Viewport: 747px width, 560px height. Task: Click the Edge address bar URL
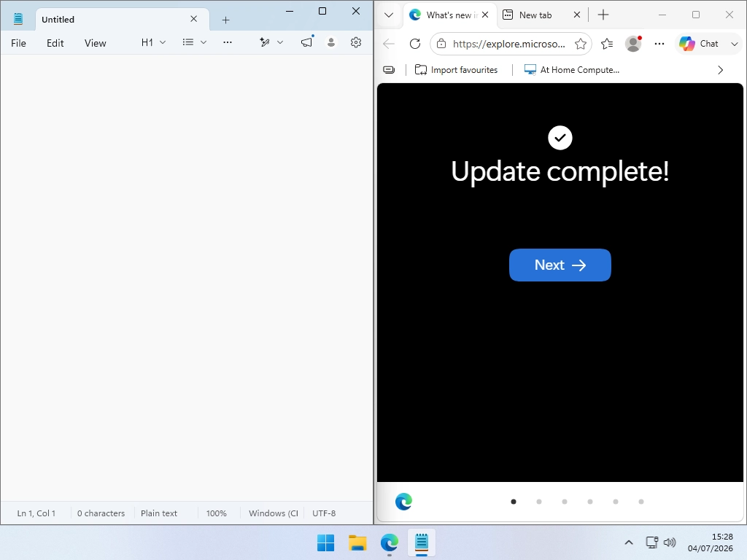[x=508, y=44]
